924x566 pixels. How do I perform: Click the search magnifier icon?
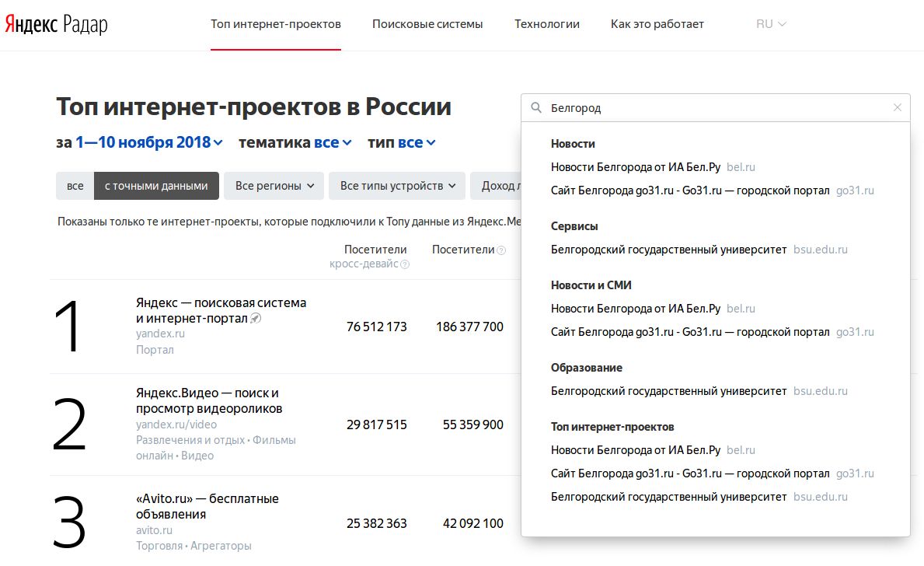point(536,108)
